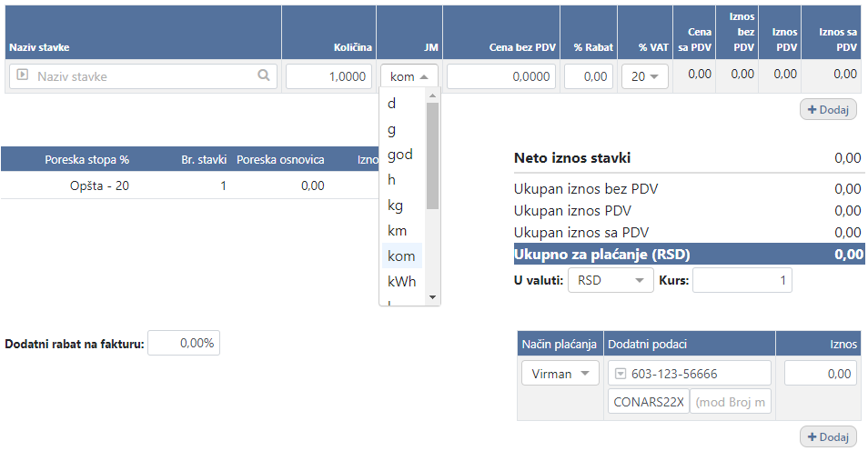Viewport: 868px width, 451px height.
Task: Click the Količina field showing 1,0000
Action: coord(328,76)
